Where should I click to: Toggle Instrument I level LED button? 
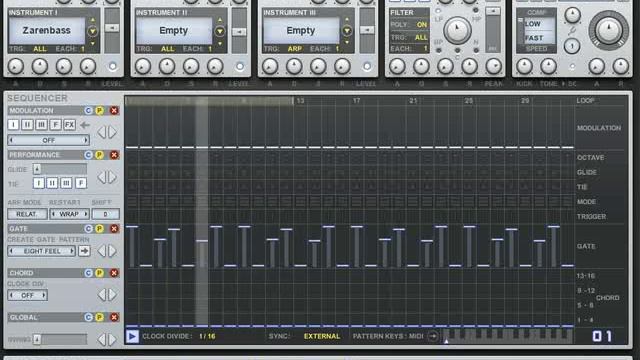point(112,66)
